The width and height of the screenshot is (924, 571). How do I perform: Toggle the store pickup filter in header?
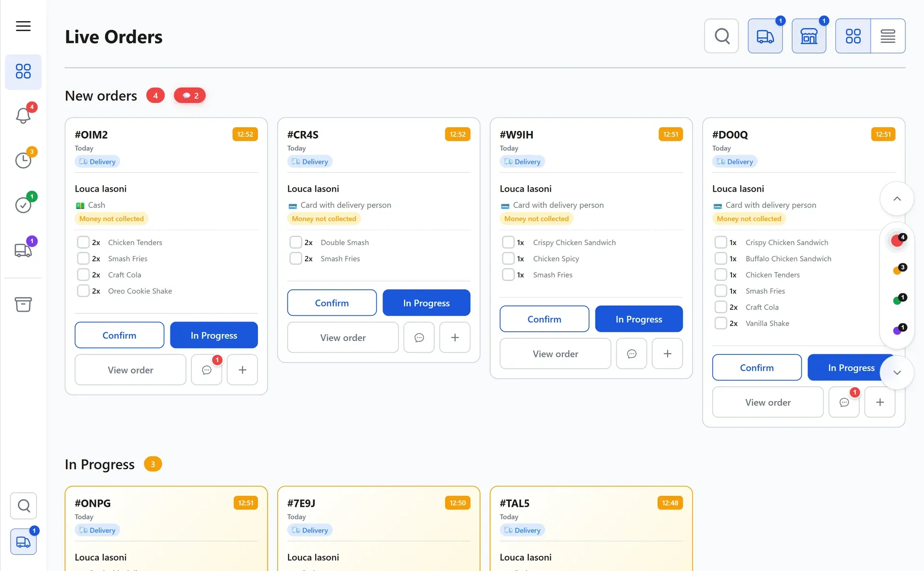tap(809, 36)
